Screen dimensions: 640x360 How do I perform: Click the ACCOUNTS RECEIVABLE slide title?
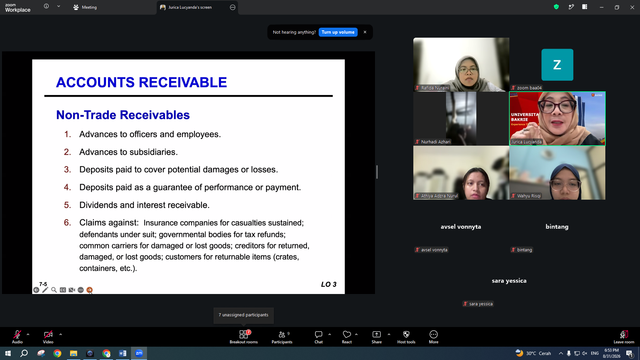[141, 82]
